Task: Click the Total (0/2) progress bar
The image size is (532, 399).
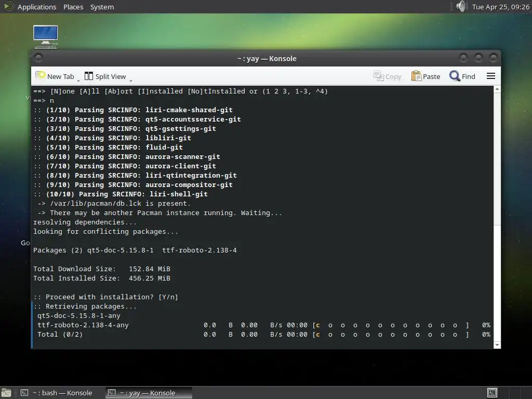Action: point(391,335)
